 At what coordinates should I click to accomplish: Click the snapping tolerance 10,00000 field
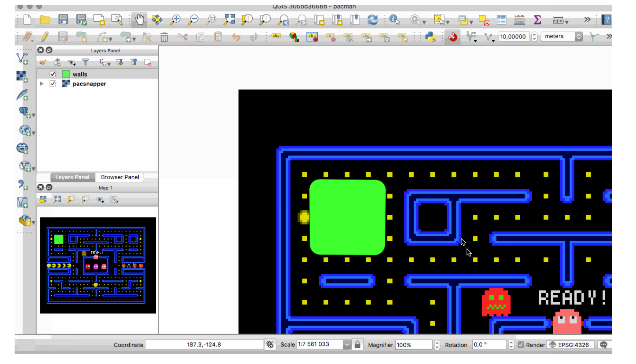click(x=514, y=36)
